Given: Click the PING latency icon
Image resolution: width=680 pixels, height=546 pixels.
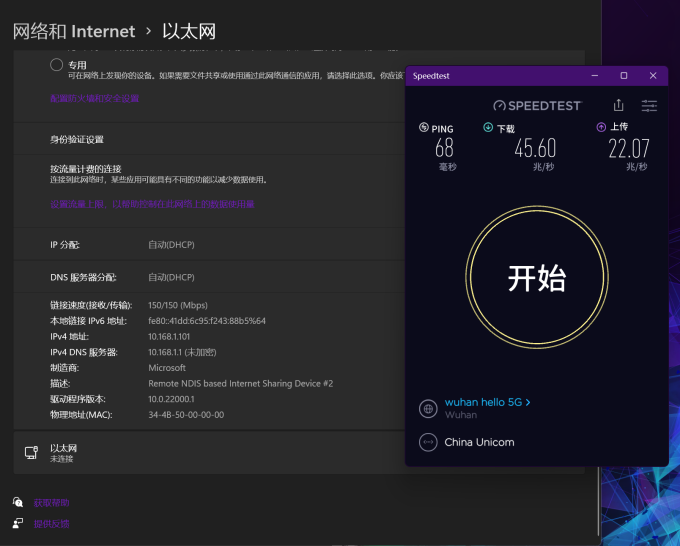Looking at the screenshot, I should tap(424, 127).
